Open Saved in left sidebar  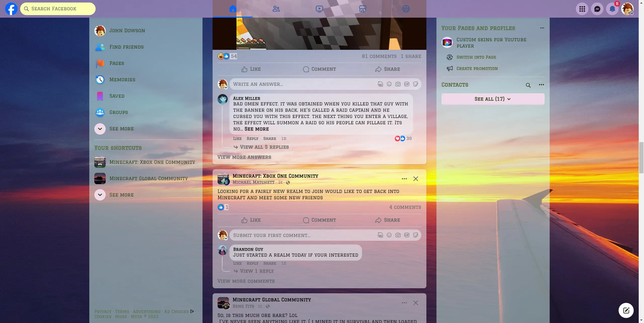click(x=146, y=96)
